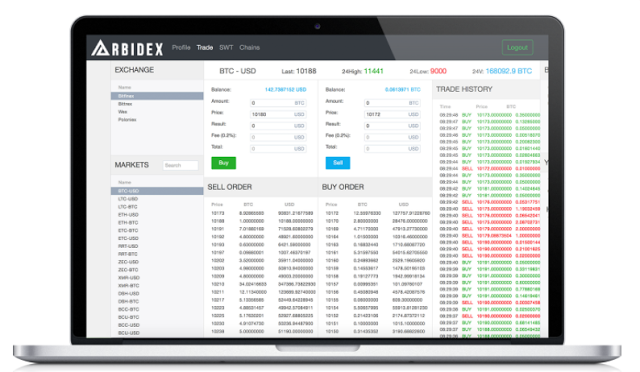Click the sell order row priced 10188

pyautogui.click(x=262, y=221)
